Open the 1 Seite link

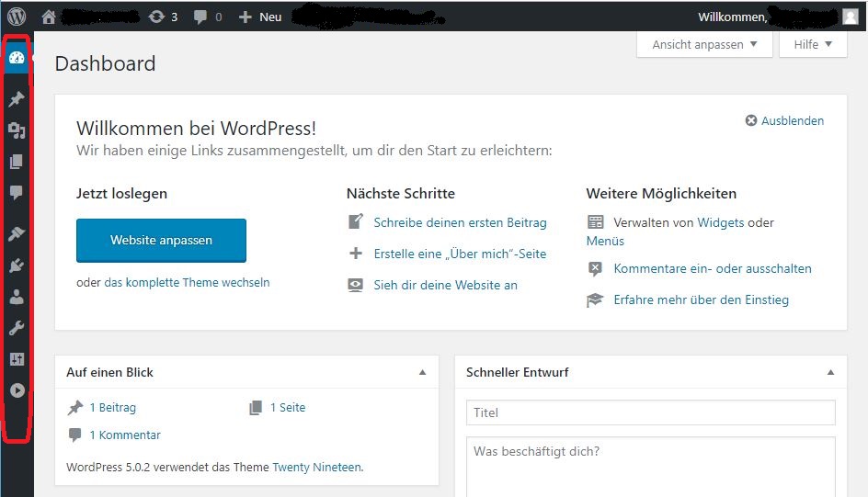[288, 408]
